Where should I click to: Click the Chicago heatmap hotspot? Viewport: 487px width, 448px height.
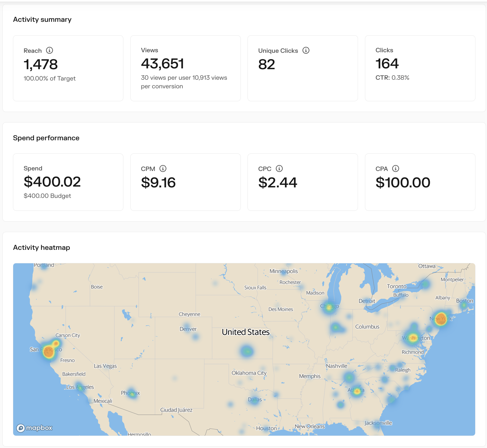point(329,307)
